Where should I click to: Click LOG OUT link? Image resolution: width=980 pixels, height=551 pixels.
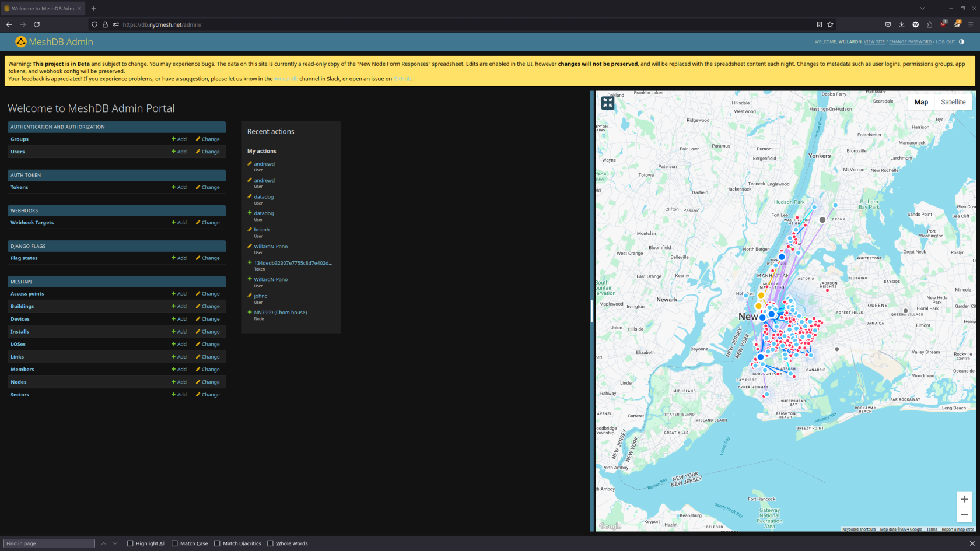[x=946, y=42]
